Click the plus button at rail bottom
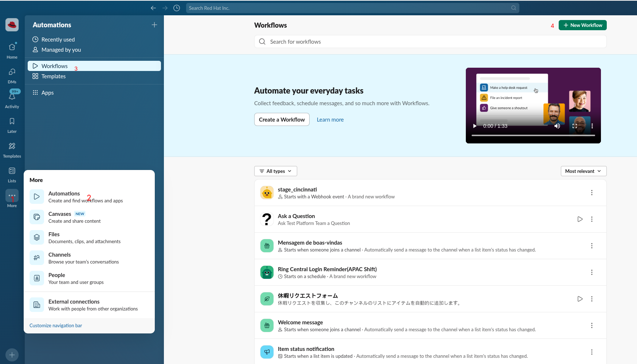This screenshot has width=637, height=364. pyautogui.click(x=12, y=355)
